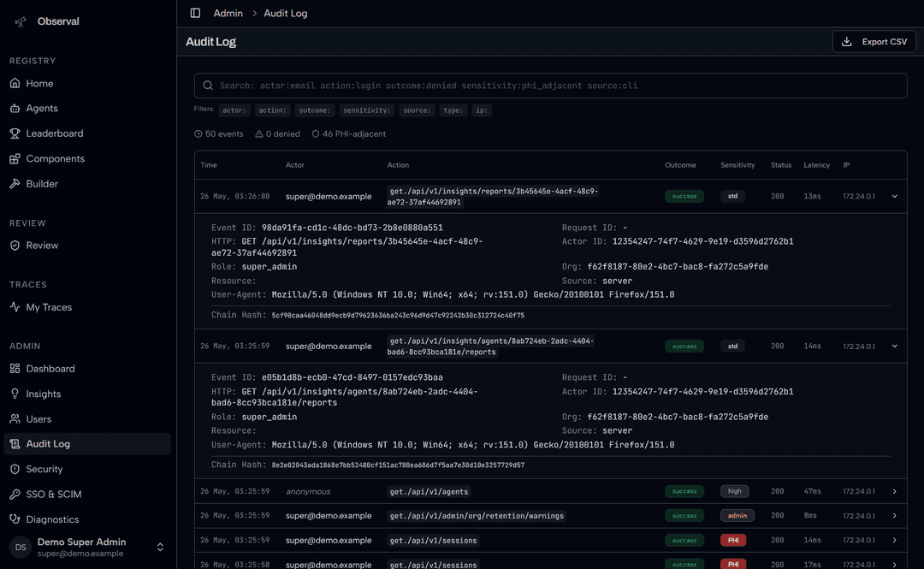
Task: Click the Home house icon
Action: point(15,83)
